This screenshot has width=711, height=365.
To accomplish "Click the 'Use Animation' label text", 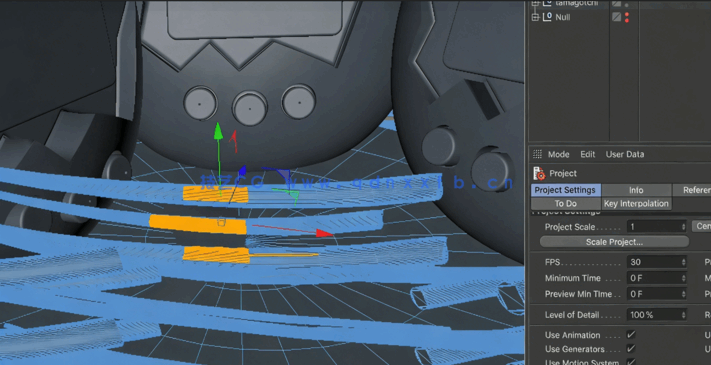I will [x=572, y=335].
